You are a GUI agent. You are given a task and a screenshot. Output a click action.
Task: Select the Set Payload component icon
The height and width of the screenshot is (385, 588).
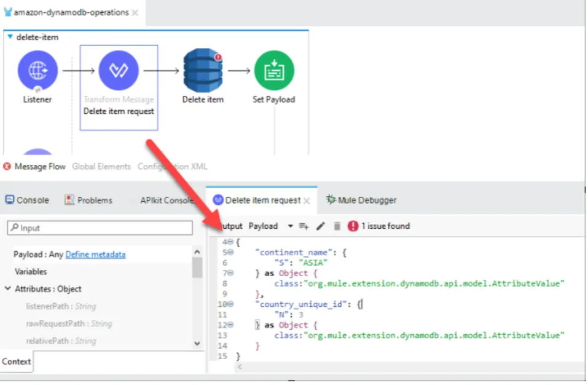click(x=274, y=71)
